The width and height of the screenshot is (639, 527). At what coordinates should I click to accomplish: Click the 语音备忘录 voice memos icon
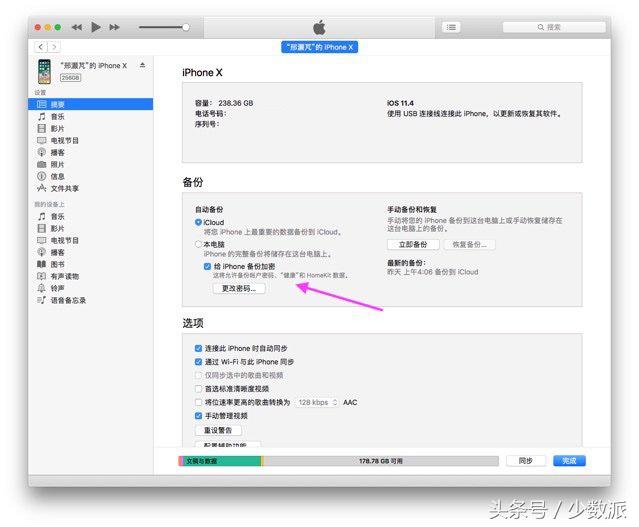[x=42, y=300]
